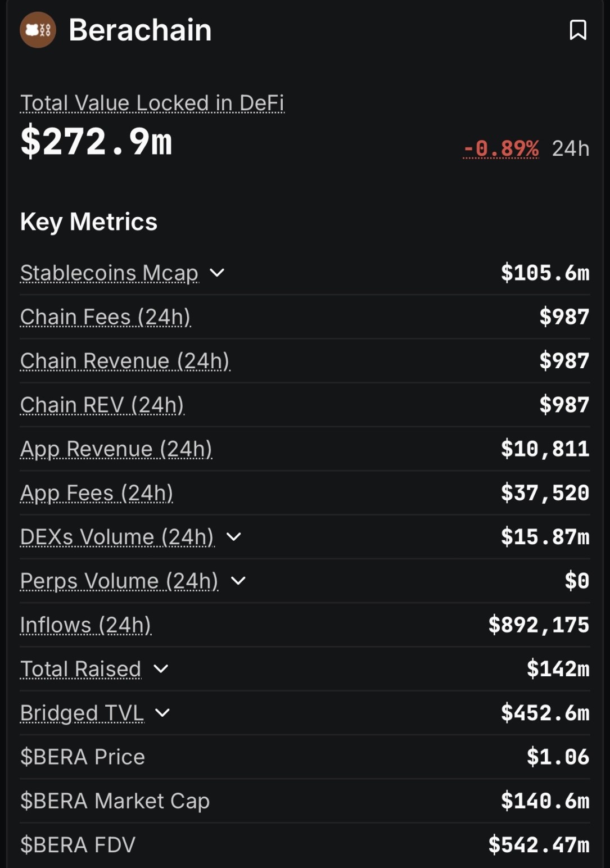
Task: Expand the Total Raised details chevron
Action: (x=161, y=669)
